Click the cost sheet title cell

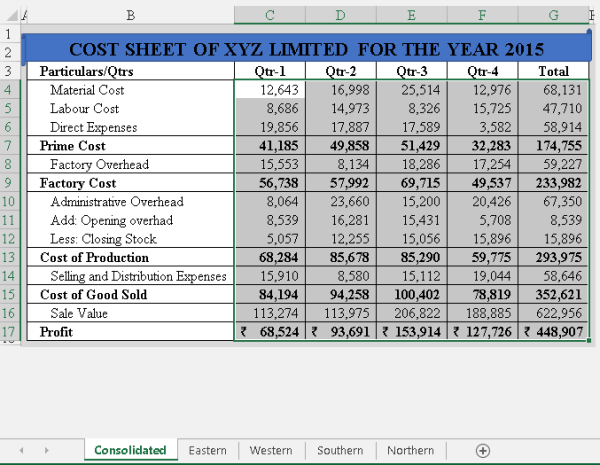(x=306, y=49)
